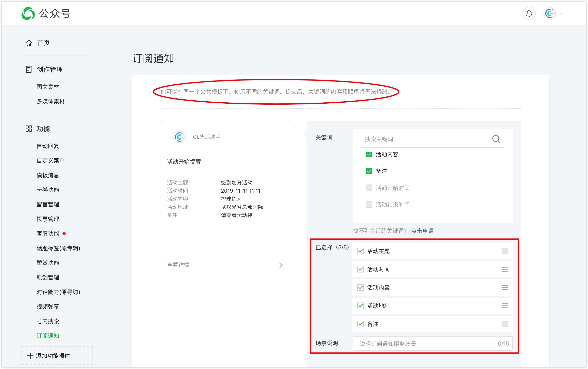
Task: Click the CL售后助手 account name
Action: pyautogui.click(x=207, y=137)
